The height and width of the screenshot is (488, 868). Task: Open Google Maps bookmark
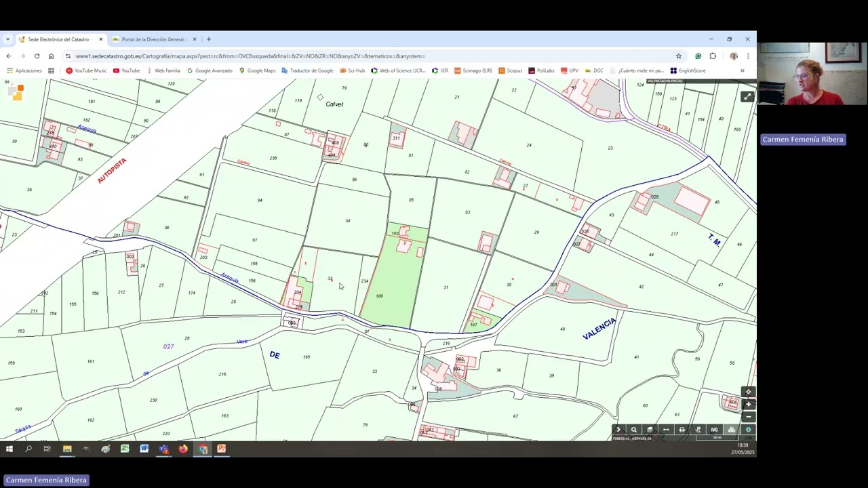click(x=257, y=70)
